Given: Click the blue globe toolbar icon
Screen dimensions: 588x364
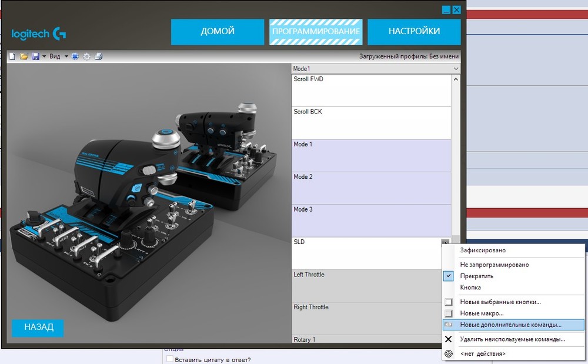Looking at the screenshot, I should pyautogui.click(x=75, y=56).
